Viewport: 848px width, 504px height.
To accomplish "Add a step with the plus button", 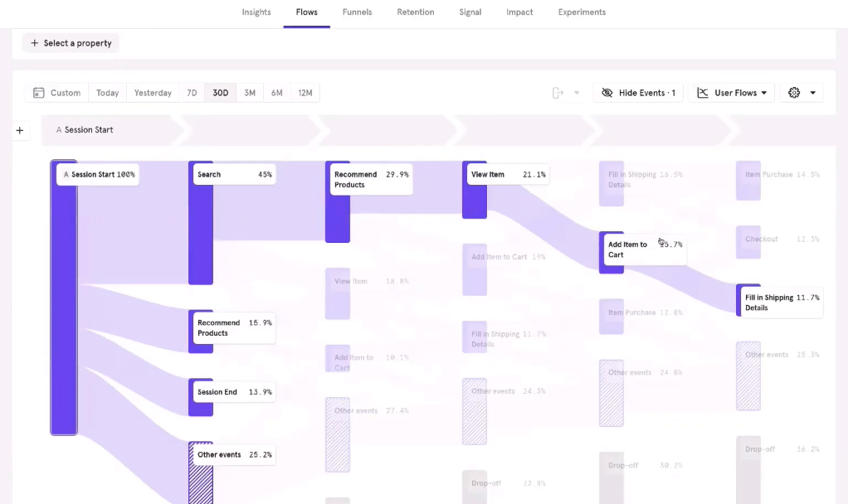I will 20,130.
